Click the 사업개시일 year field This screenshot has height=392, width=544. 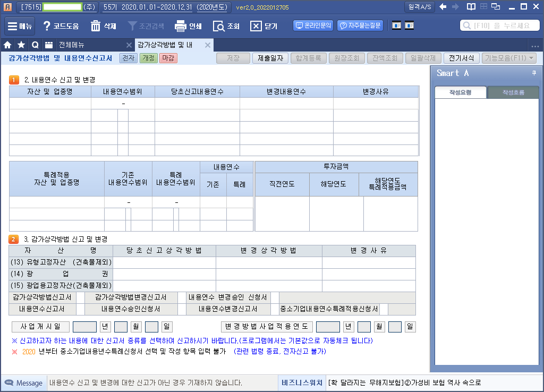click(x=84, y=327)
